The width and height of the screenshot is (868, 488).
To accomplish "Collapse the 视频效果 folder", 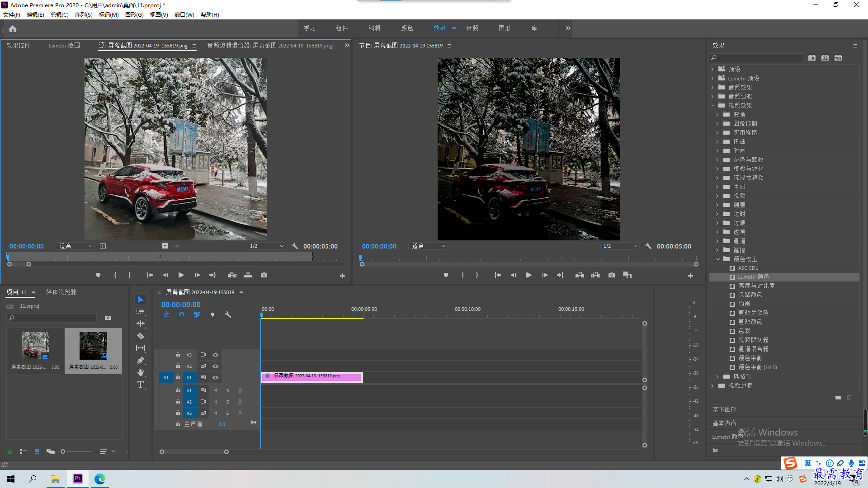I will coord(713,105).
